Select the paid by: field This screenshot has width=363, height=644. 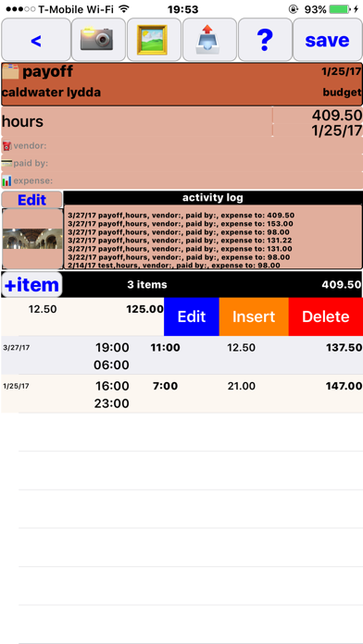coord(181,163)
